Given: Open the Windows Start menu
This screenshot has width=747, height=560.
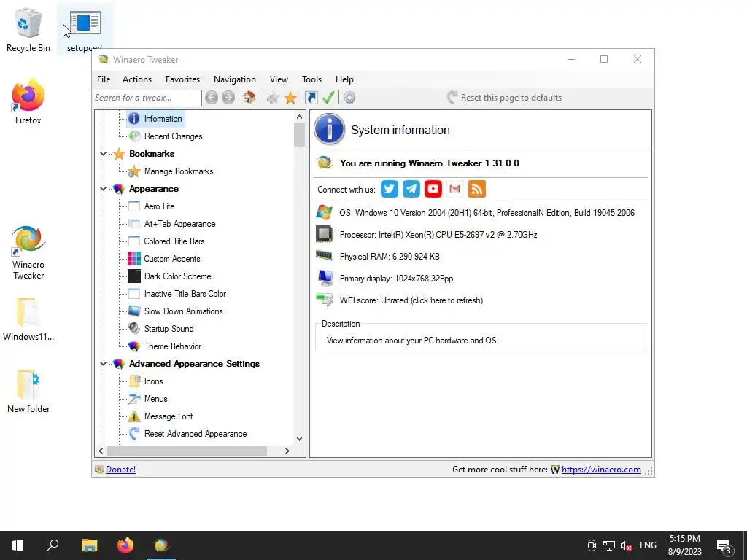Looking at the screenshot, I should tap(18, 545).
